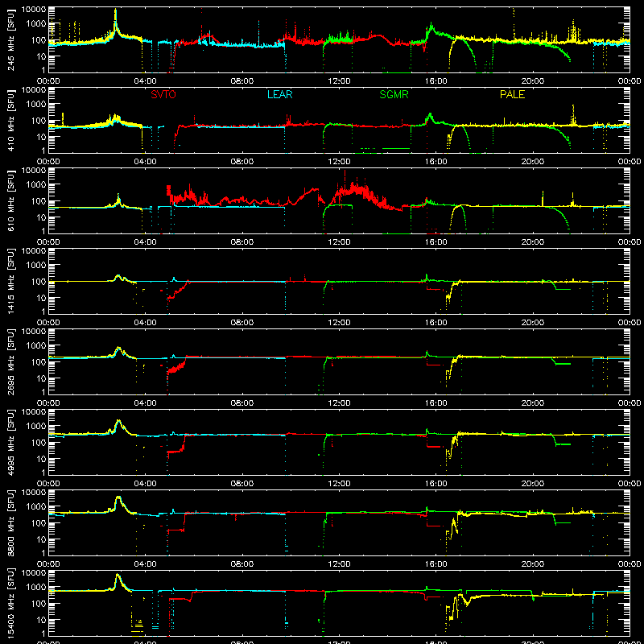Select the yellow PALE legend label

(x=512, y=95)
